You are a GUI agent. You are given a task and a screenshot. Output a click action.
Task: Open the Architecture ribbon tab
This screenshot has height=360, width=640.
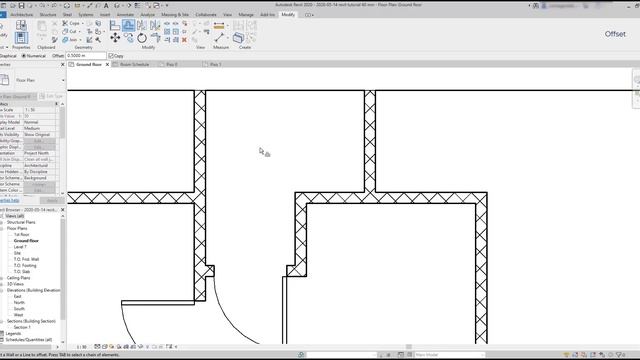[22, 15]
